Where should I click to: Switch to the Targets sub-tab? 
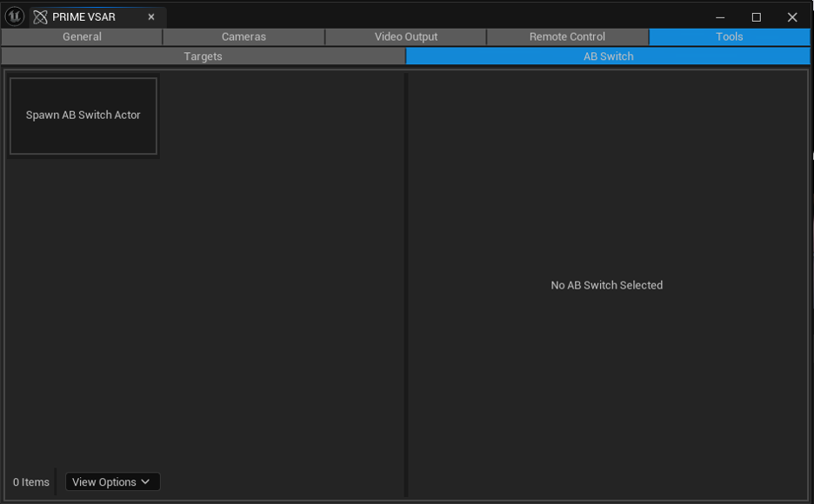[203, 56]
